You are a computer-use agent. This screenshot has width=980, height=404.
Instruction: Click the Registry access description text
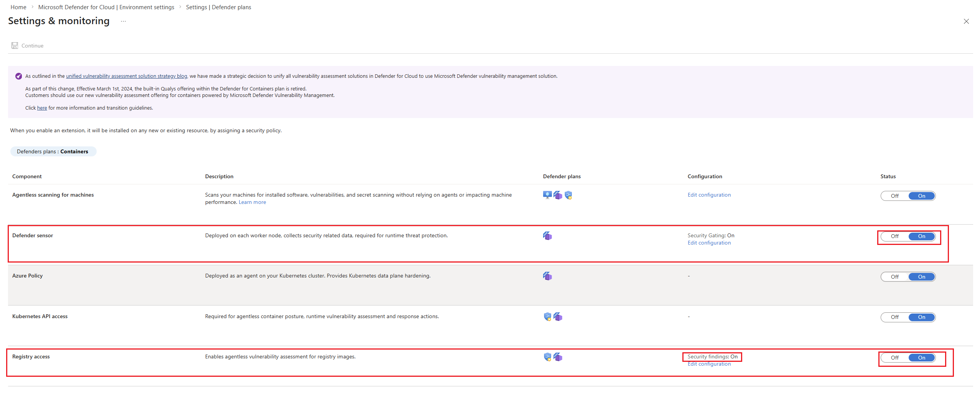tap(280, 357)
